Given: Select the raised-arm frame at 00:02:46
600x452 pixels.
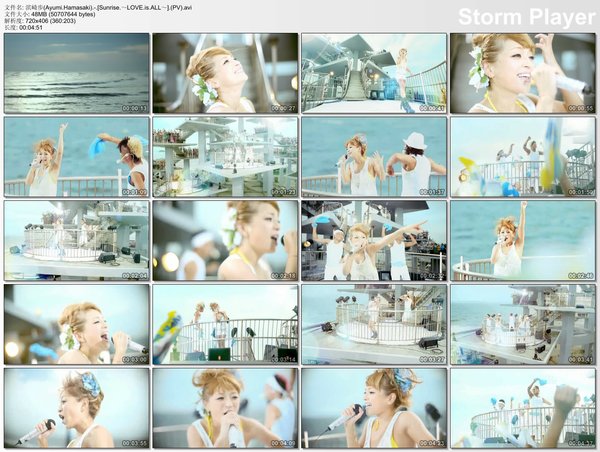Looking at the screenshot, I should click(x=523, y=241).
